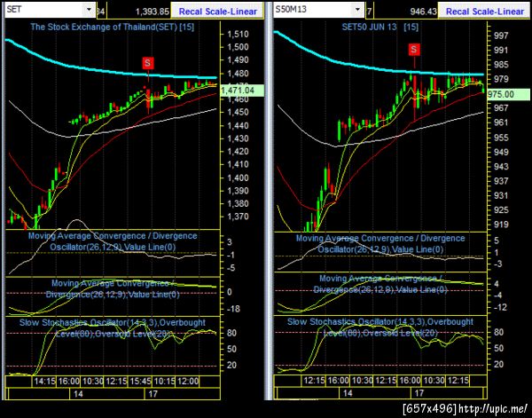Open the S50M13 symbol dropdown arrow
This screenshot has height=418, width=532.
357,10
